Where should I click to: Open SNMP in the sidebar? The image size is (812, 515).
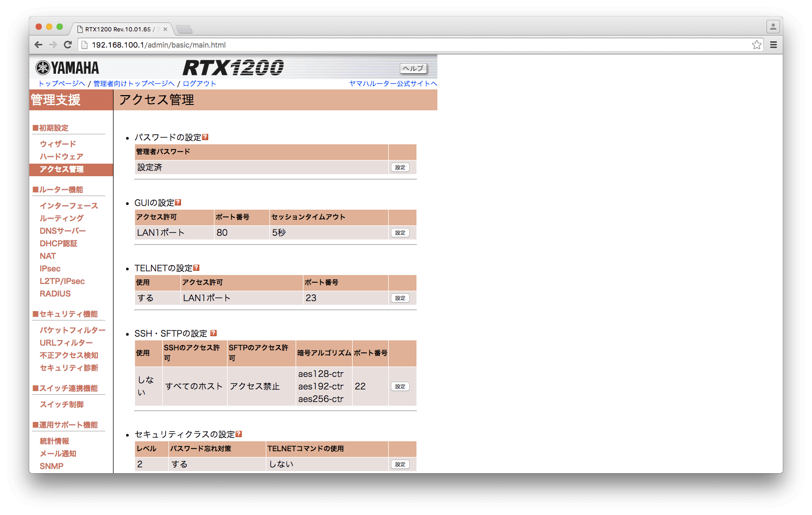point(51,466)
